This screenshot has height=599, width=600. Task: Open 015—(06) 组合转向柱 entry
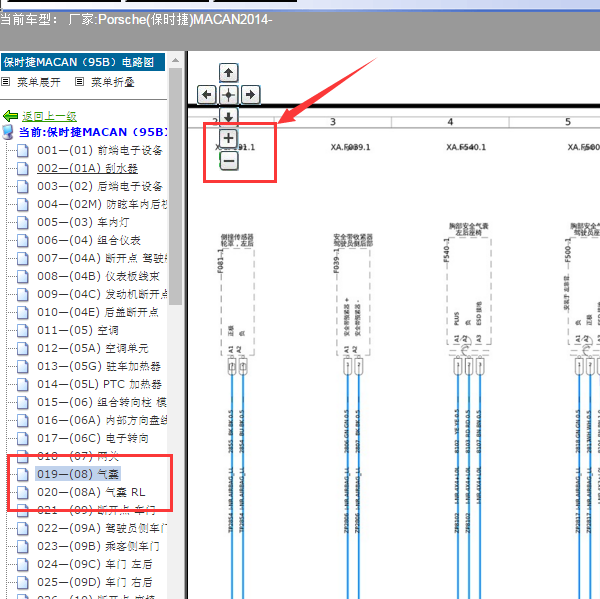click(102, 402)
